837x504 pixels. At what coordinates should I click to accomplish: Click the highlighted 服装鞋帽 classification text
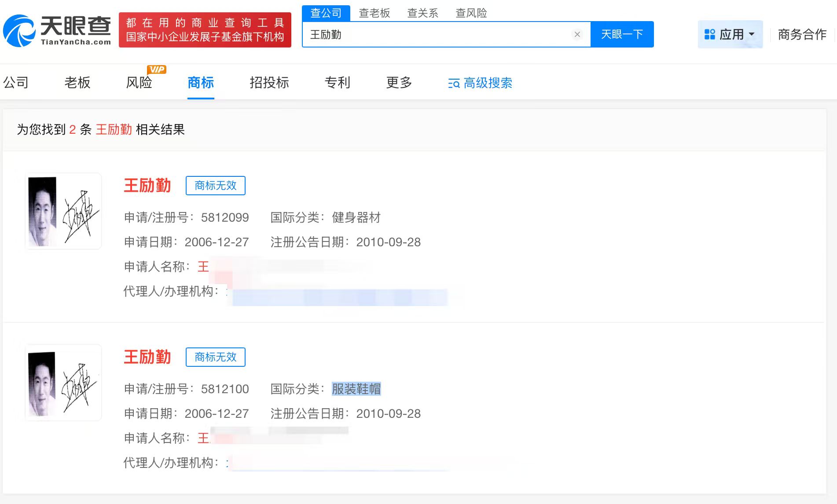coord(356,389)
